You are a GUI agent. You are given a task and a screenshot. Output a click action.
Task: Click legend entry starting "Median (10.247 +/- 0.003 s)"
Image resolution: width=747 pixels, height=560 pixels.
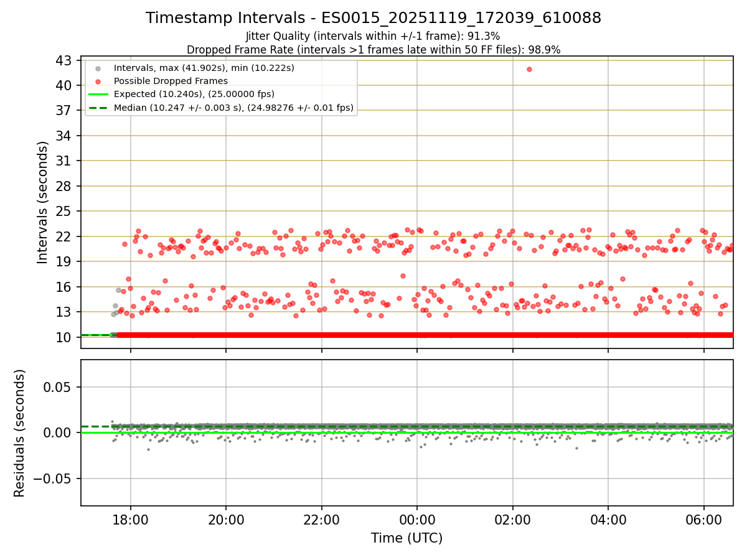[x=233, y=108]
